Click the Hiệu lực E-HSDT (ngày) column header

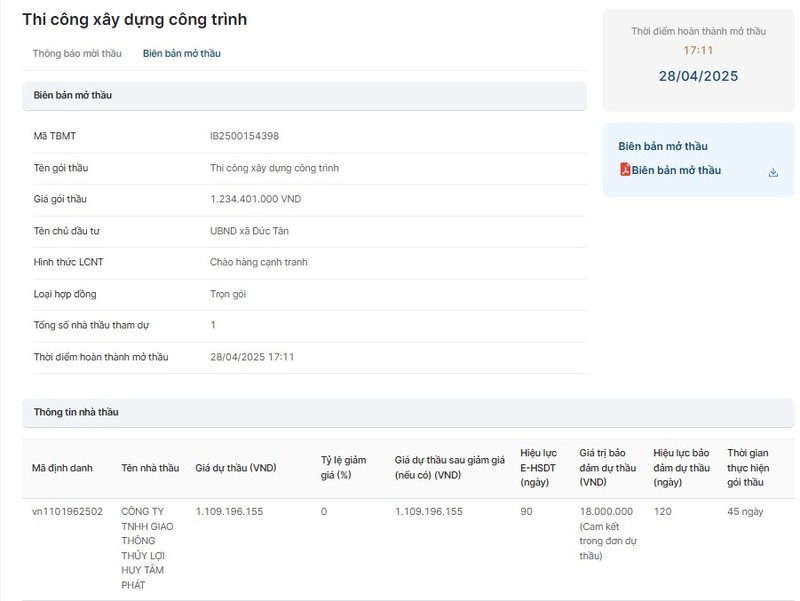click(x=538, y=467)
